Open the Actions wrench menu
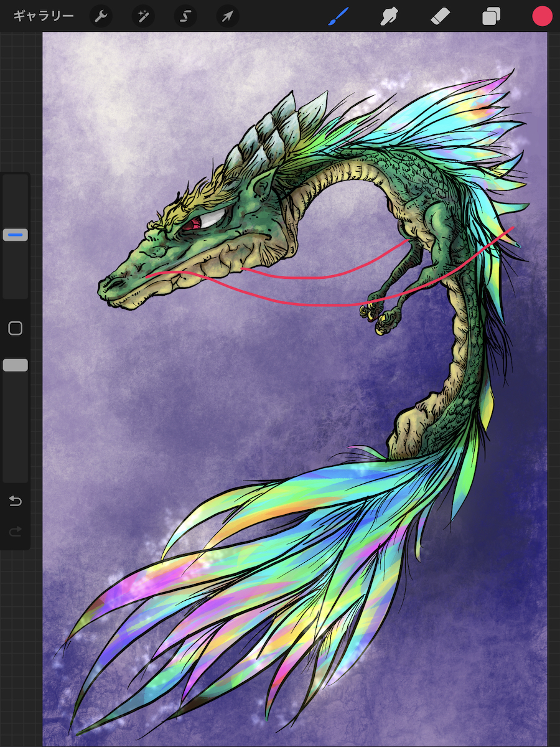This screenshot has width=560, height=747. (x=101, y=16)
